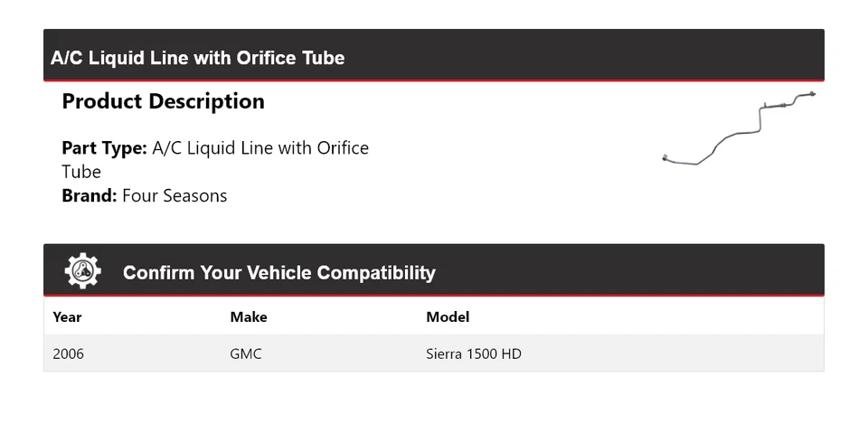
Task: Click the left end fitting of the line image
Action: click(x=666, y=159)
